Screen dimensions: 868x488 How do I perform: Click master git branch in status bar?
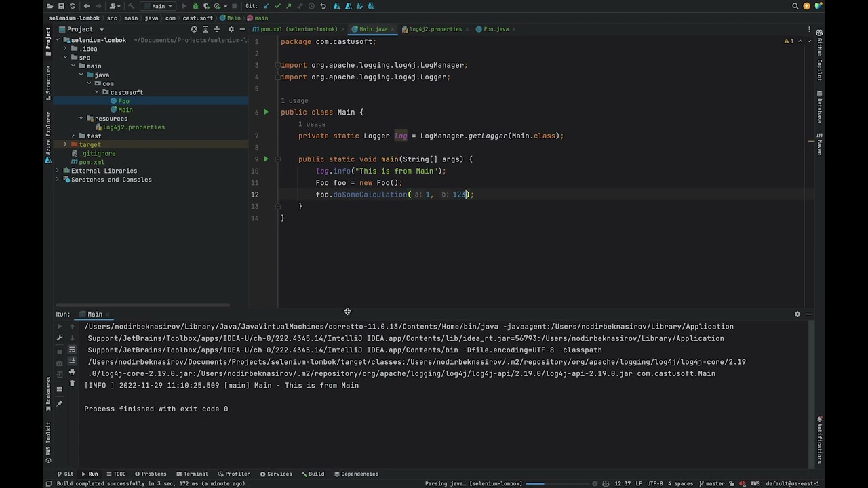click(x=711, y=483)
